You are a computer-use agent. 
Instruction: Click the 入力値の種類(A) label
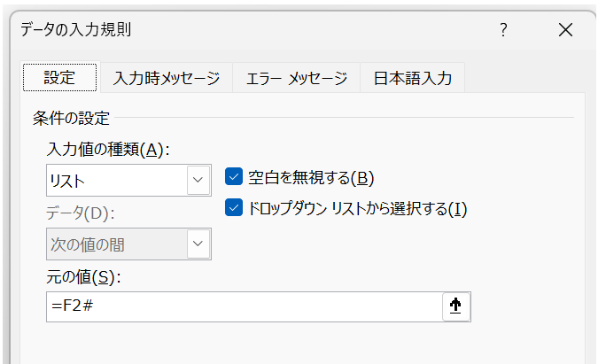pyautogui.click(x=108, y=149)
